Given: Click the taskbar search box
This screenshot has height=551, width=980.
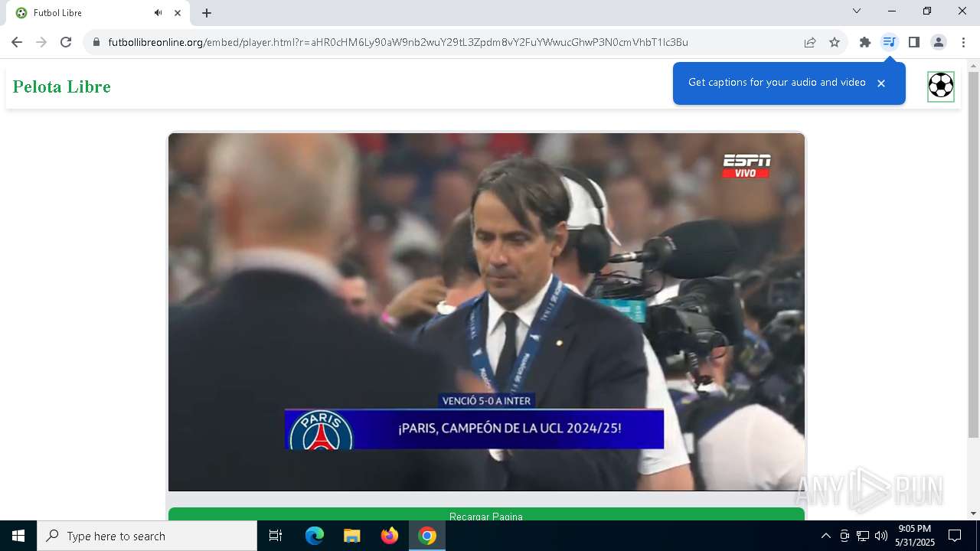Looking at the screenshot, I should point(147,536).
